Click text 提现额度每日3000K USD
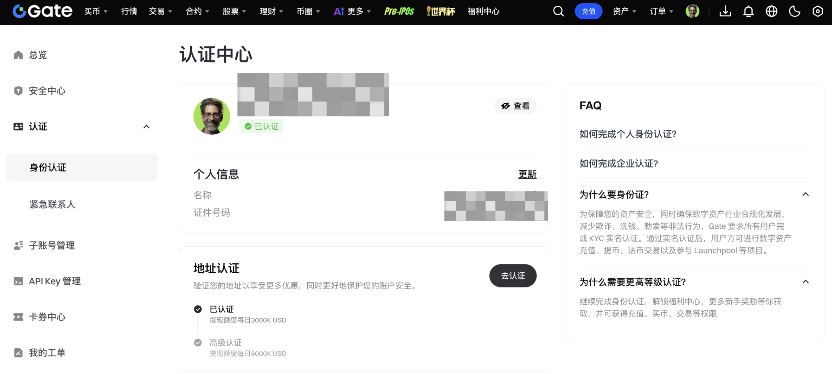The image size is (832, 374). (x=248, y=320)
